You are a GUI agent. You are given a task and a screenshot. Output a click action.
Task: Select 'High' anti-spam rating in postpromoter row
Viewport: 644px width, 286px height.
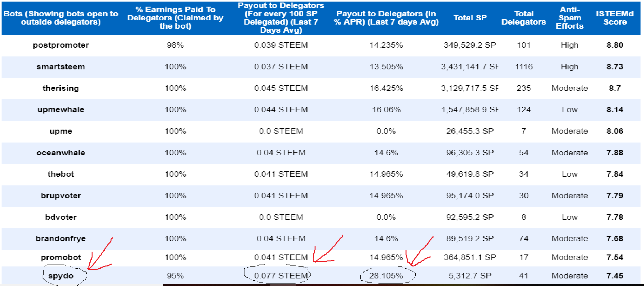coord(570,45)
